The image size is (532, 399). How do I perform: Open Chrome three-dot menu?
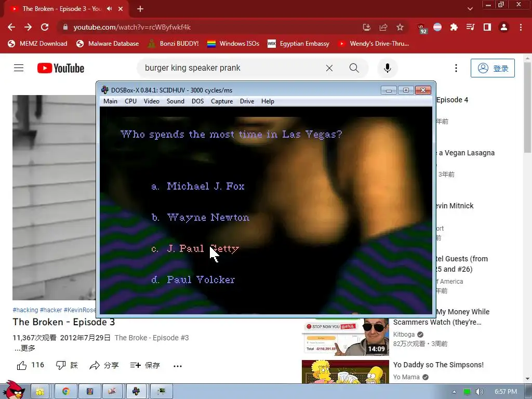(521, 27)
